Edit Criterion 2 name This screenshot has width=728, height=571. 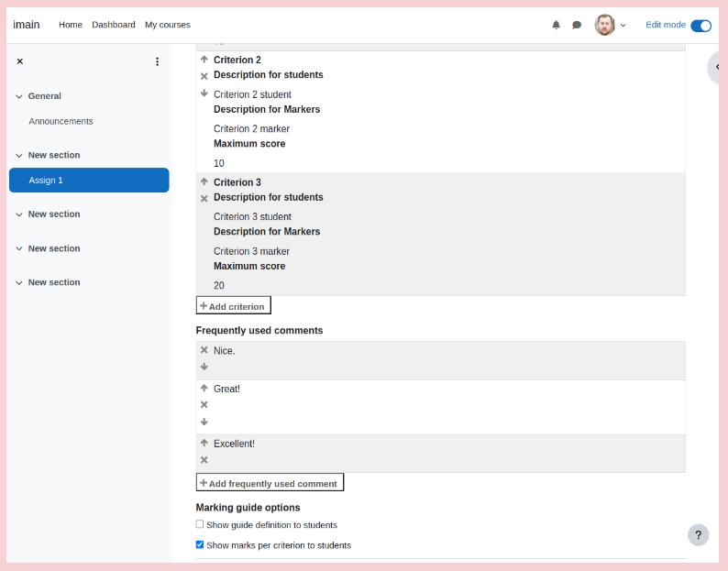pyautogui.click(x=237, y=60)
